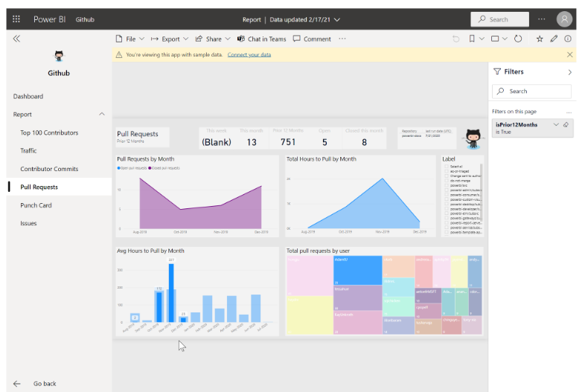
Task: Open toolbar overflow ellipsis after Comment
Action: click(x=342, y=39)
